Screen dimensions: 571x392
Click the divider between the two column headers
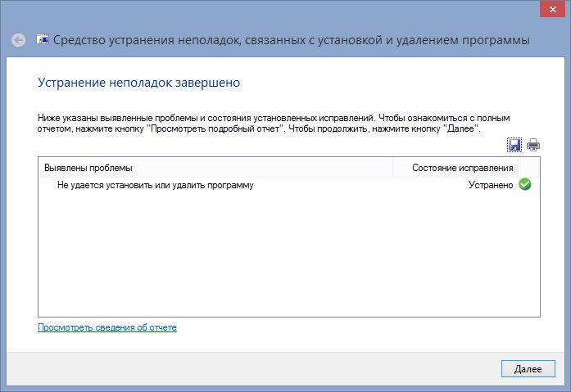[x=393, y=168]
